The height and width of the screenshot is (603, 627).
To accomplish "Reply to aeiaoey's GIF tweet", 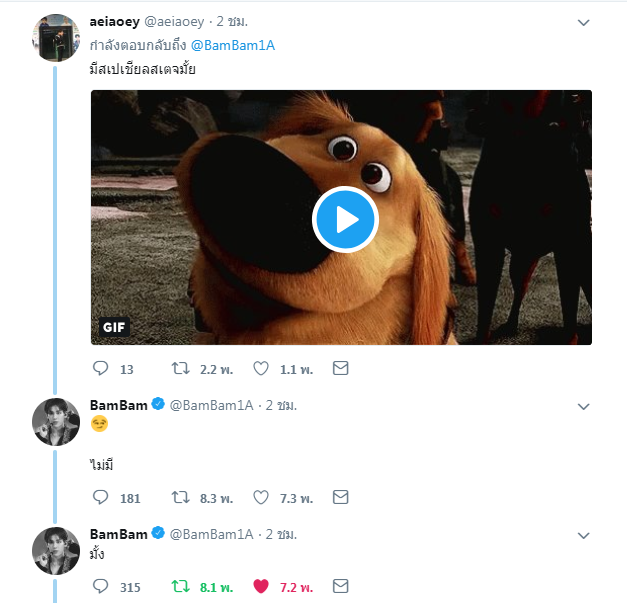I will point(100,368).
